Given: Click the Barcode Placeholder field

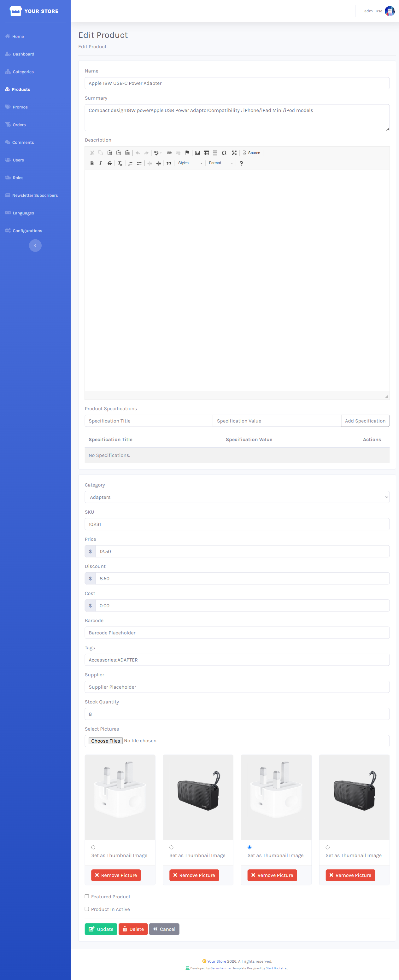Looking at the screenshot, I should [237, 632].
